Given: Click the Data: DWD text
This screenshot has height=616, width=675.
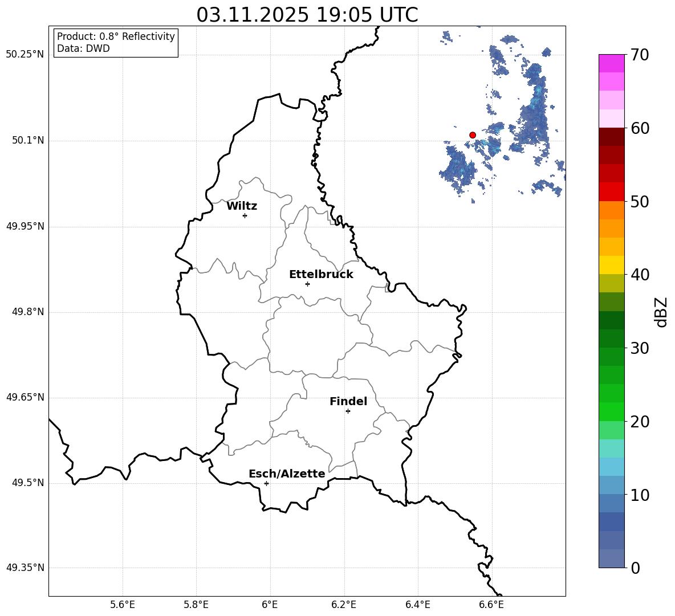Looking at the screenshot, I should pos(83,48).
